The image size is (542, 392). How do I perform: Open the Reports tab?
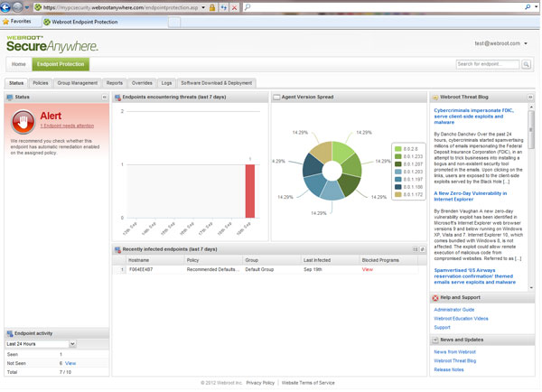(115, 83)
